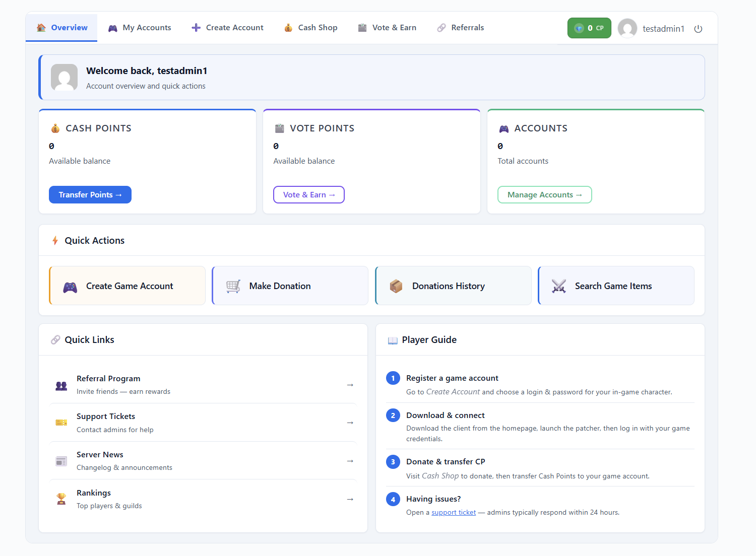Click the Referral Program link title
The image size is (756, 556).
108,379
